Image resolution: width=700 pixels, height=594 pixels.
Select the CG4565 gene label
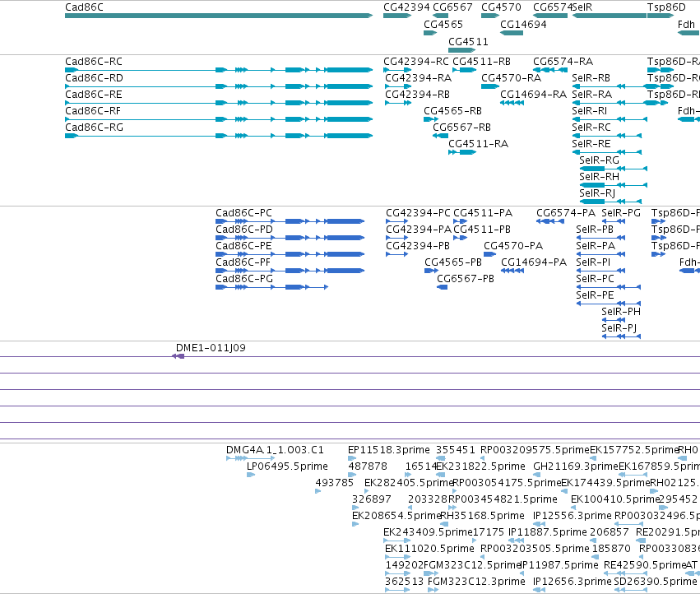click(443, 25)
